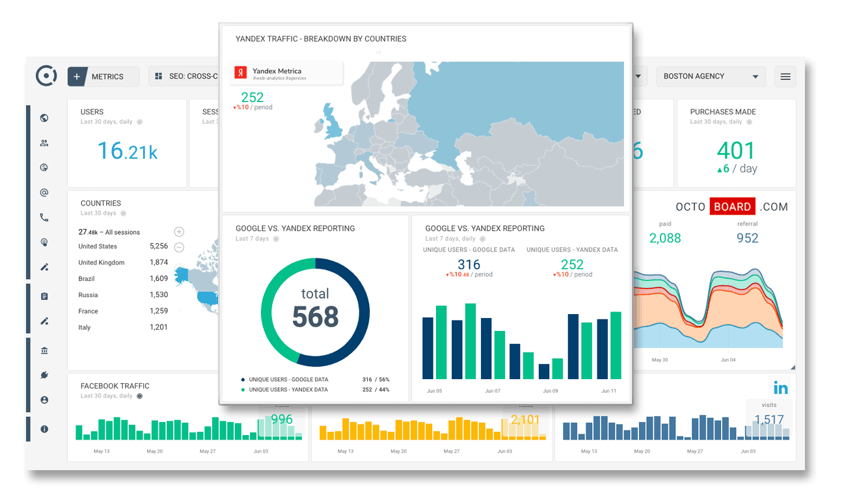Click the United States row
846x504 pixels.
(x=123, y=246)
